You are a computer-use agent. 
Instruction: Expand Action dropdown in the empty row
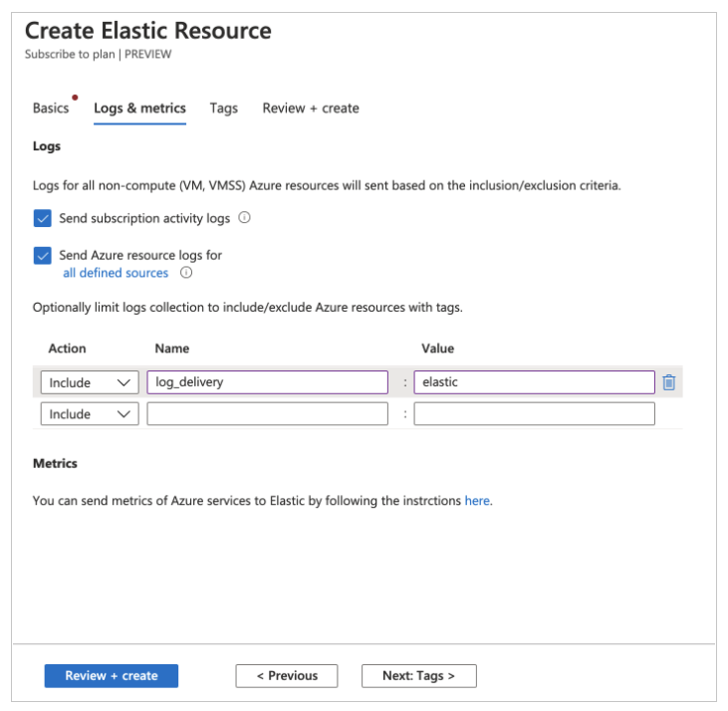pyautogui.click(x=90, y=414)
